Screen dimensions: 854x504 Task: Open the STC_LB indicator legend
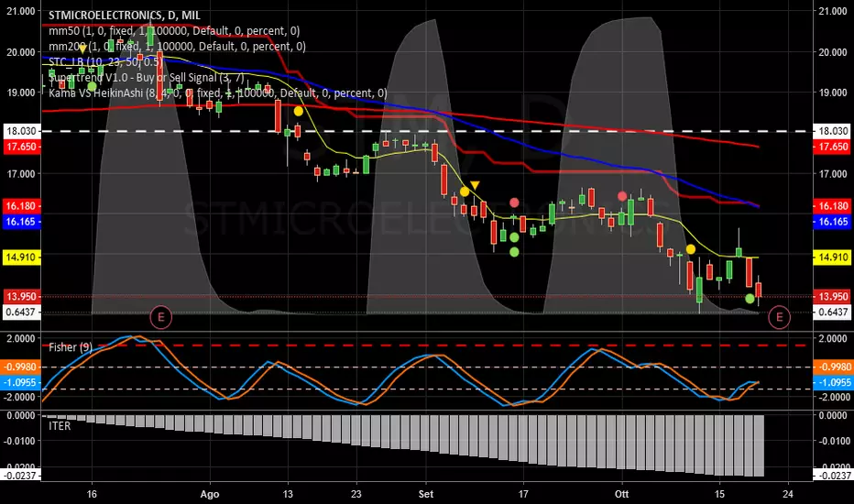tap(105, 61)
